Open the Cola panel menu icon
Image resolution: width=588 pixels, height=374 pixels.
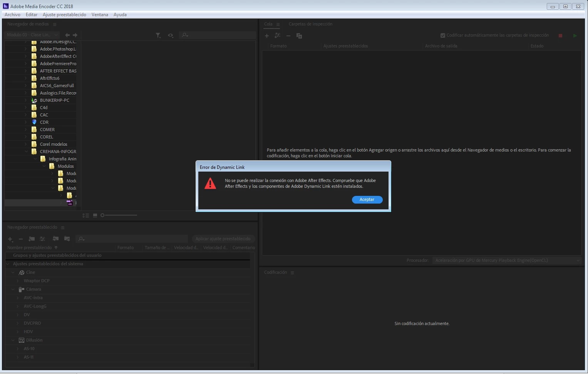278,24
